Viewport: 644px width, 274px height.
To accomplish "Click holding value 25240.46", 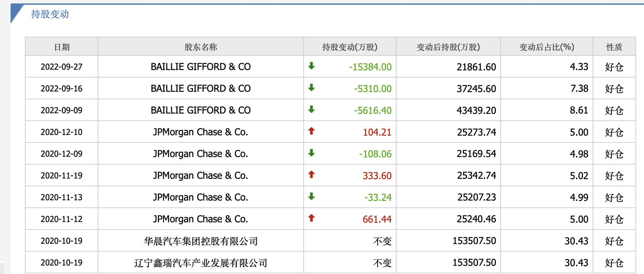I will [476, 219].
